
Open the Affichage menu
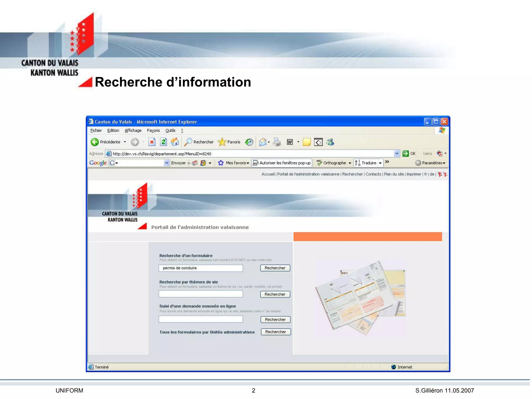(x=133, y=130)
